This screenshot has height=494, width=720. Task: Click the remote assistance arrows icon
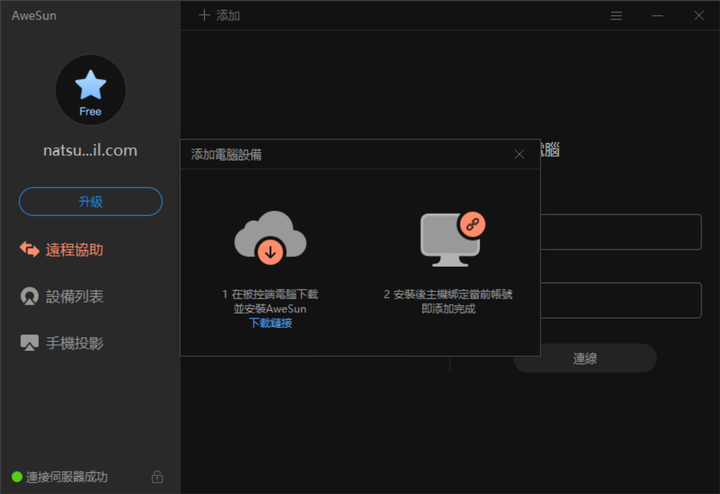[x=29, y=249]
